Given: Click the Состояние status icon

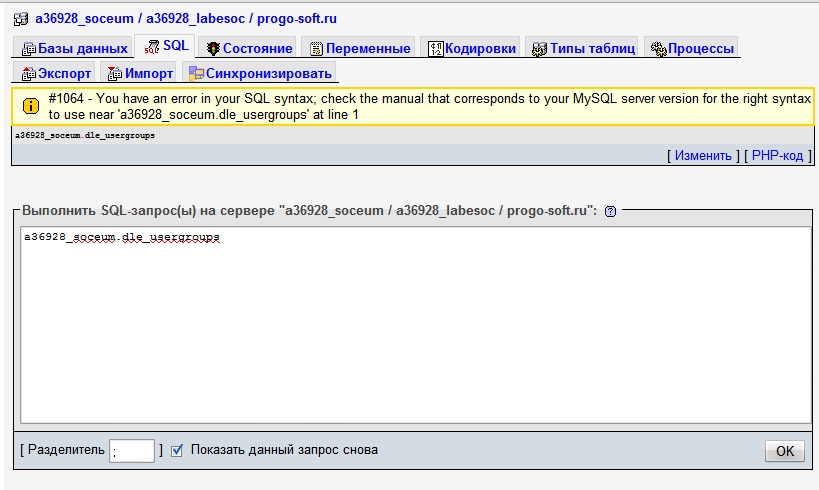Looking at the screenshot, I should pyautogui.click(x=214, y=48).
